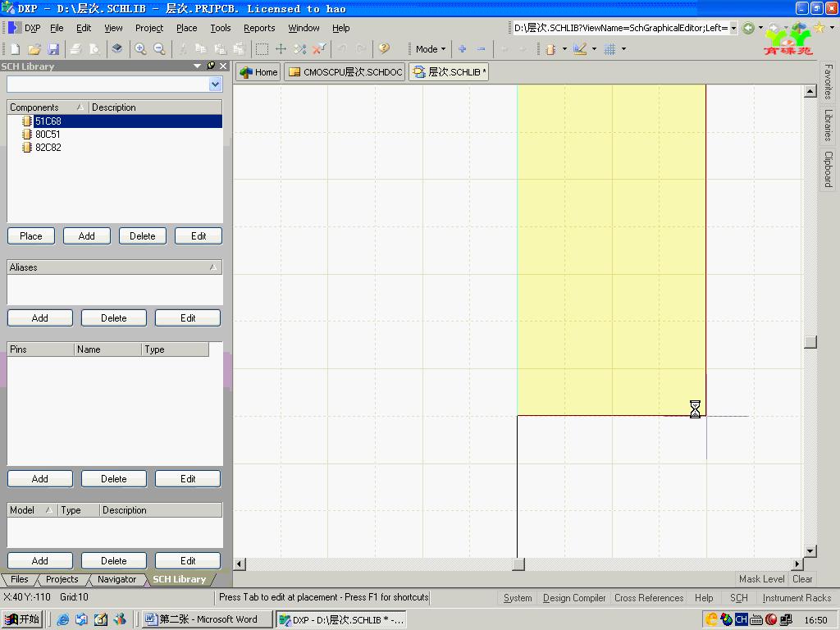Click Edit button under Model list
Screen dimensions: 840x630
[188, 561]
